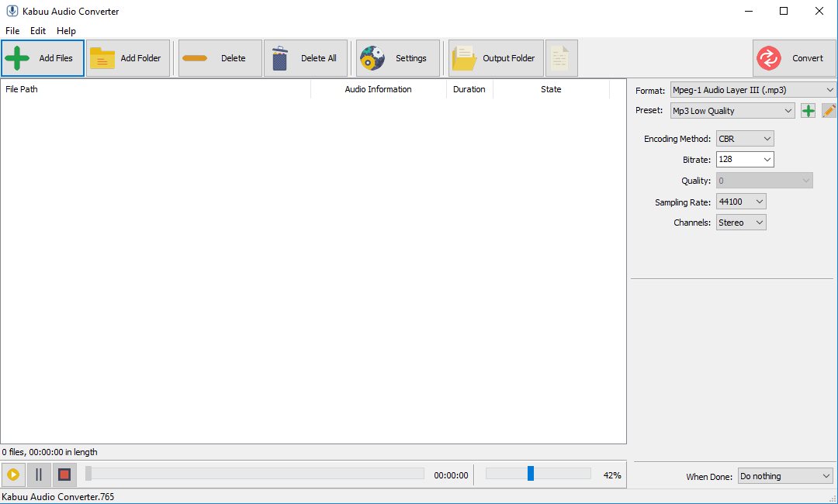
Task: Open the Help menu
Action: point(67,31)
